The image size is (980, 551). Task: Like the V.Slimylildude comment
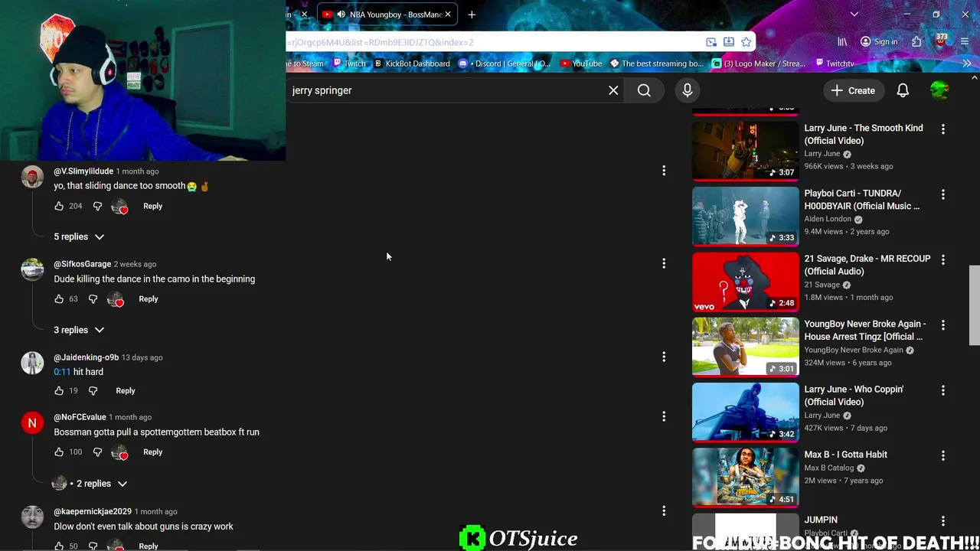(x=59, y=206)
